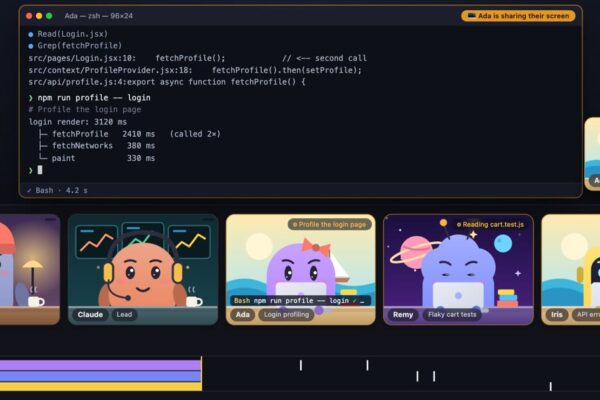
Task: Click the 'Ada' name tag
Action: (x=243, y=315)
